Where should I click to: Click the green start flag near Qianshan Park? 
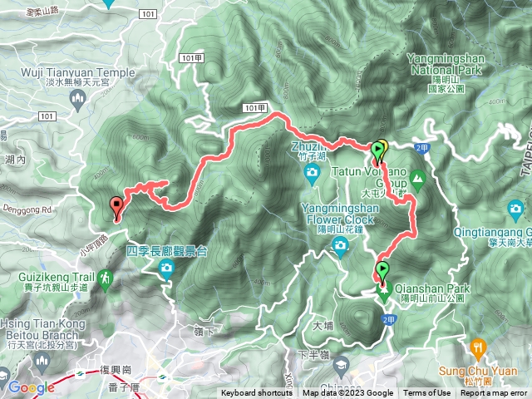[382, 272]
